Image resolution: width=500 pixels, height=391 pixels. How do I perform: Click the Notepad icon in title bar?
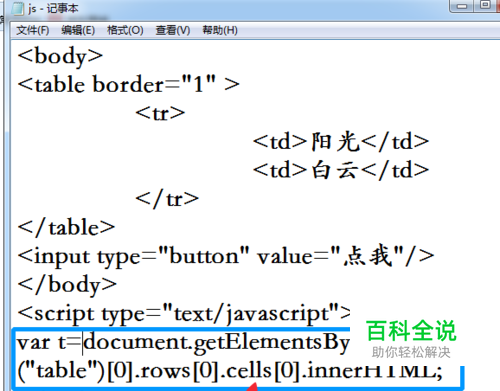18,8
